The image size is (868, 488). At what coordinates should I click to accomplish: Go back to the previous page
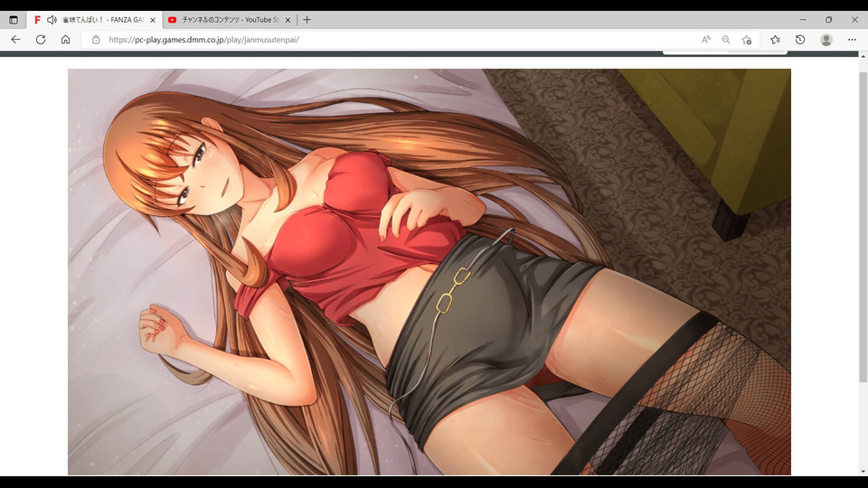(x=15, y=40)
